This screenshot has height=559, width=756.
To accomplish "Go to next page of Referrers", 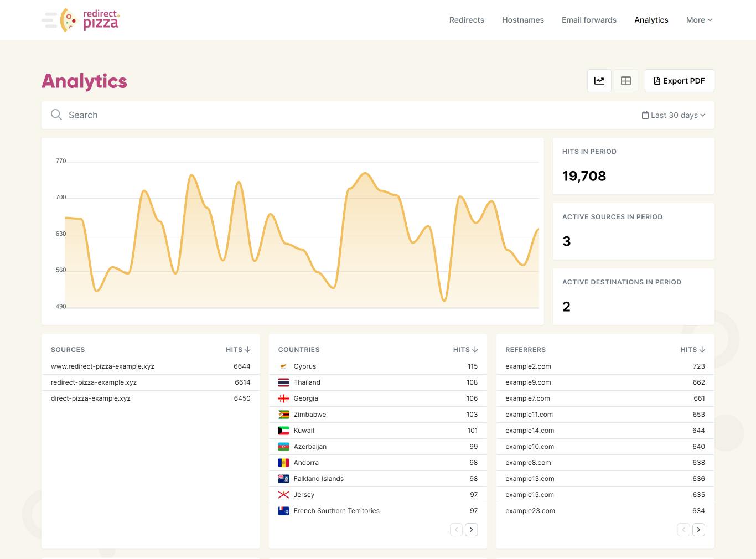I will (x=698, y=530).
